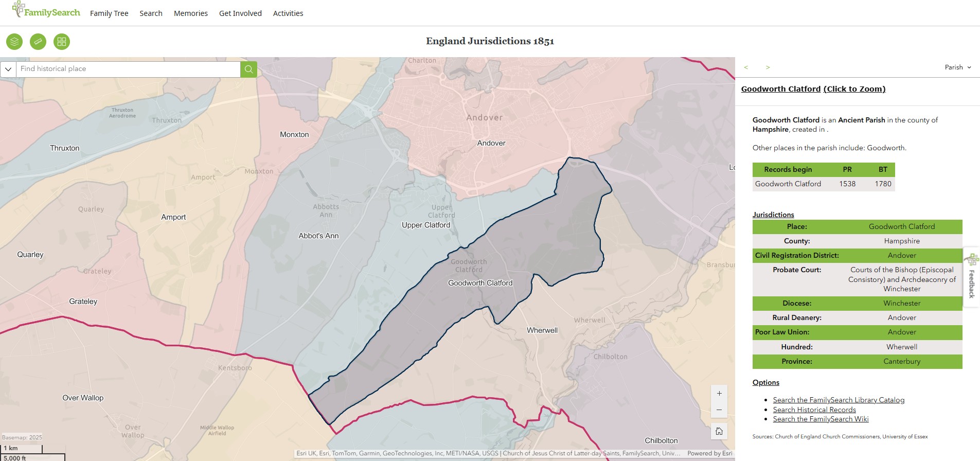The width and height of the screenshot is (980, 461).
Task: Open the Parish selector dropdown
Action: click(957, 67)
